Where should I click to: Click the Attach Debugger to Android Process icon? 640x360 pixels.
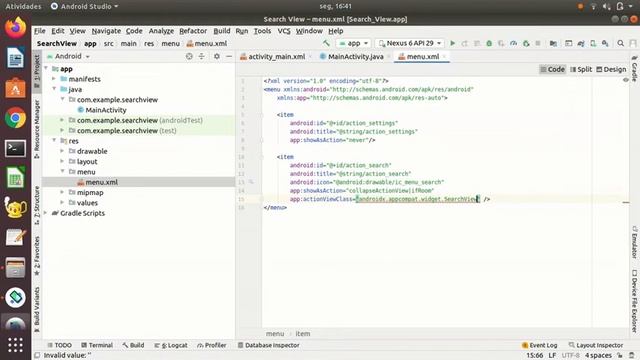(x=526, y=43)
